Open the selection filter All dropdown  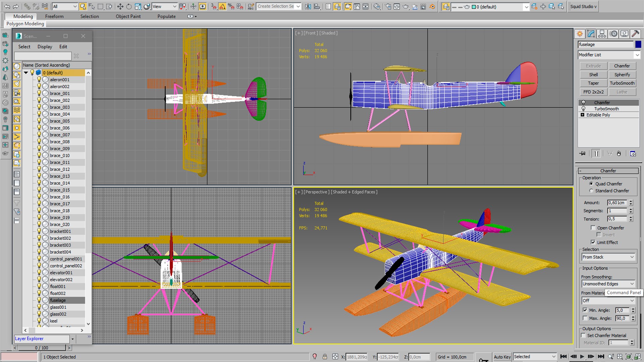pos(65,6)
